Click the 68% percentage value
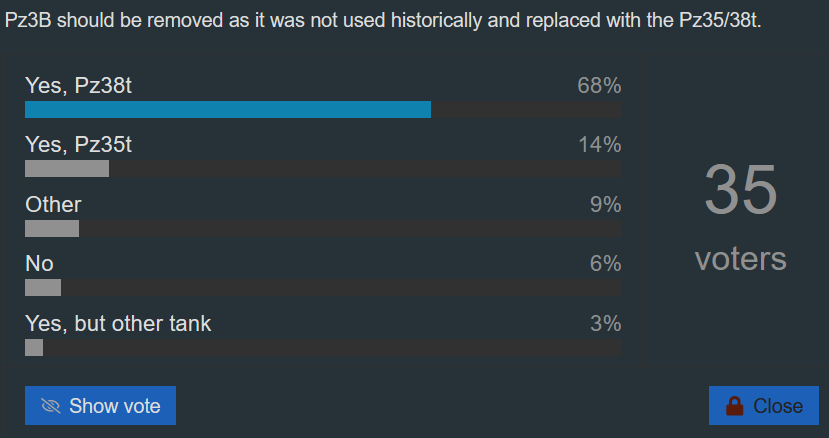This screenshot has height=438, width=829. [x=599, y=86]
